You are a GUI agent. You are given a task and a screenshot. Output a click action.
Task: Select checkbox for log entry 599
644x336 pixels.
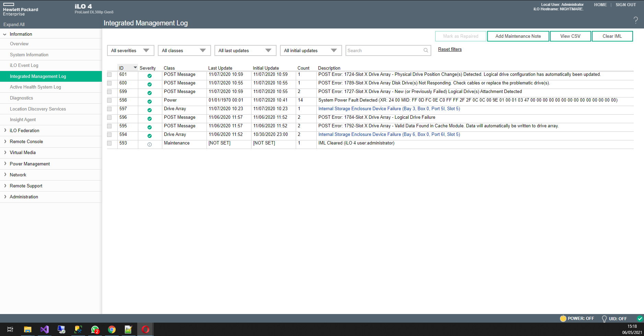coord(109,92)
